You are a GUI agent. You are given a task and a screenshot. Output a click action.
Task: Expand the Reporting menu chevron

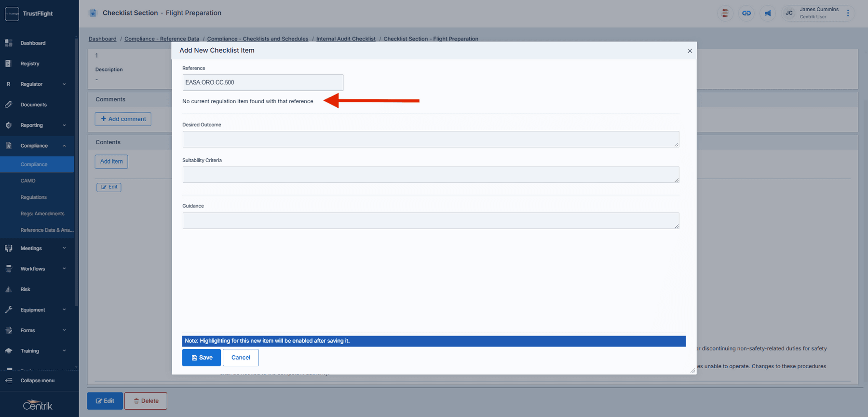[x=64, y=125]
